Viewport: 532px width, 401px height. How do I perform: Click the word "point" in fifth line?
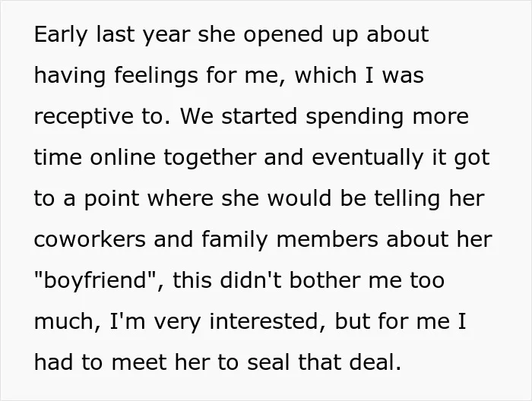tap(112, 199)
